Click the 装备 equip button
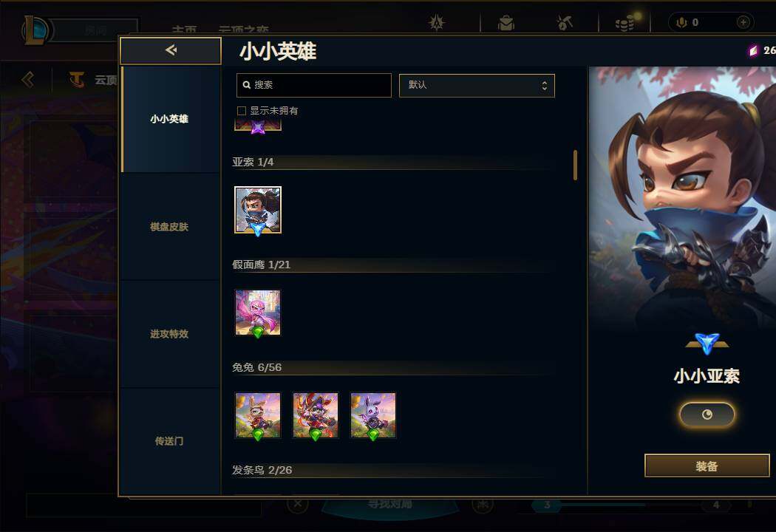The image size is (776, 532). pos(707,465)
